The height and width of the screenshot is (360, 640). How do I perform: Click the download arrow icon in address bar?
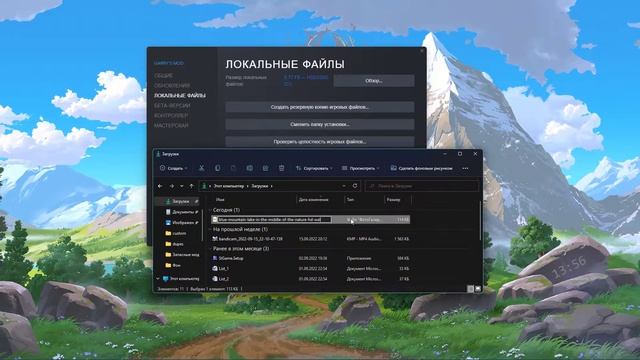click(204, 186)
